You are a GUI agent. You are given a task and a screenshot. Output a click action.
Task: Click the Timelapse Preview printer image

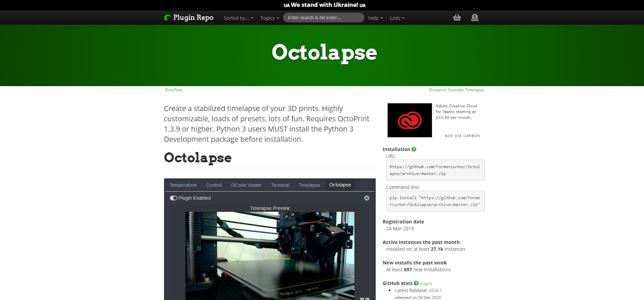pos(270,256)
